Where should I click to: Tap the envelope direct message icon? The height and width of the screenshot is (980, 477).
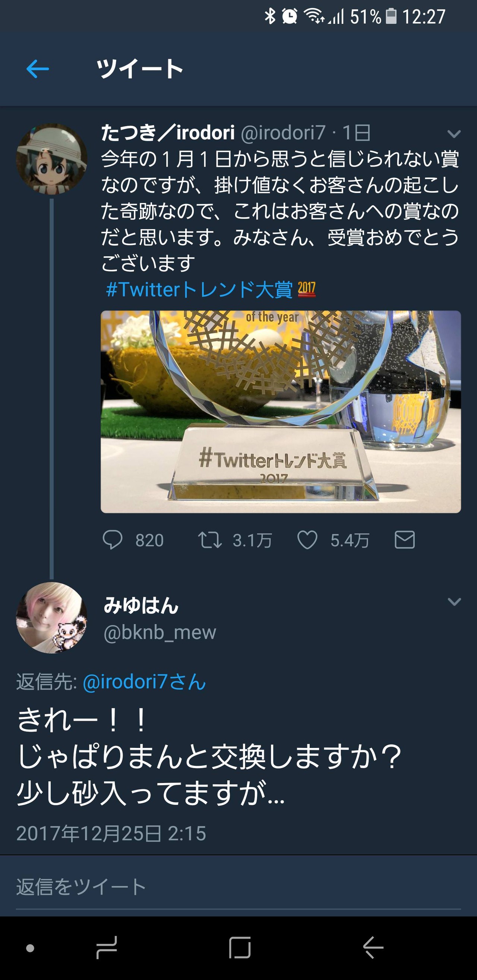pos(404,540)
